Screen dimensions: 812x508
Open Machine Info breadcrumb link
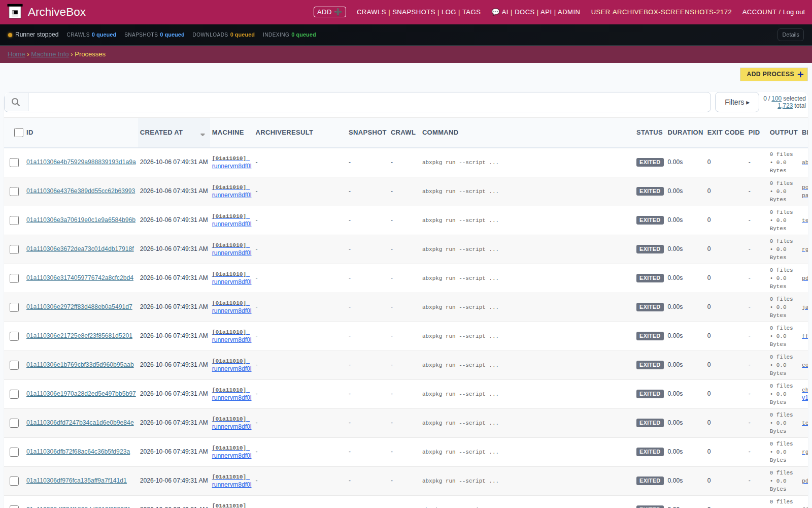tap(50, 54)
